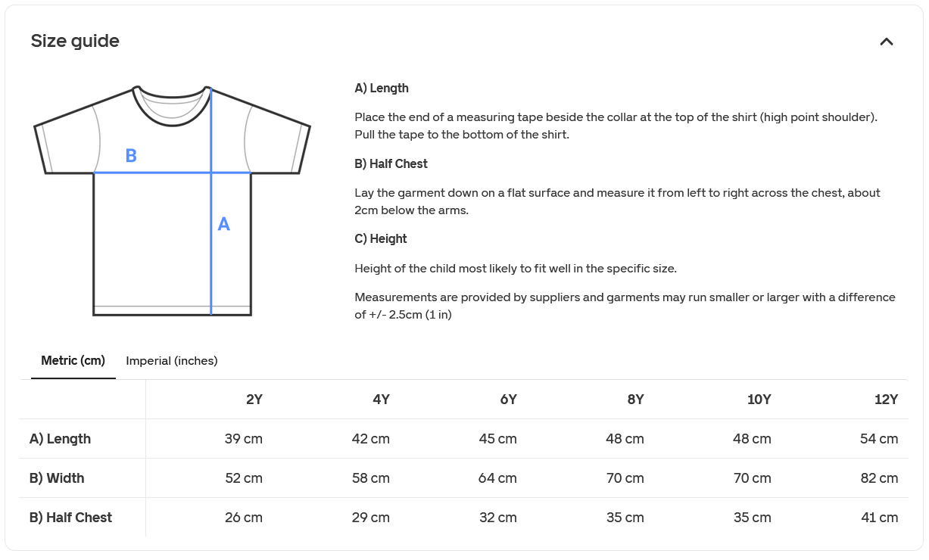The height and width of the screenshot is (560, 929).
Task: Click the blue letter A on diagram
Action: pos(224,224)
